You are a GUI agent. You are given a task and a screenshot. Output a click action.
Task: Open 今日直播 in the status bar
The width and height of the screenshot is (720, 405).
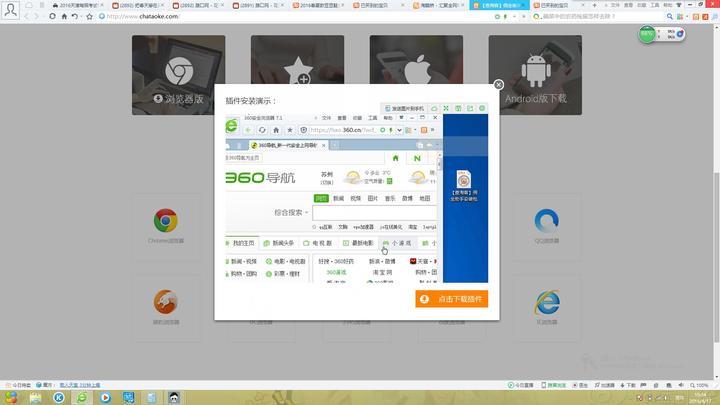pos(521,385)
